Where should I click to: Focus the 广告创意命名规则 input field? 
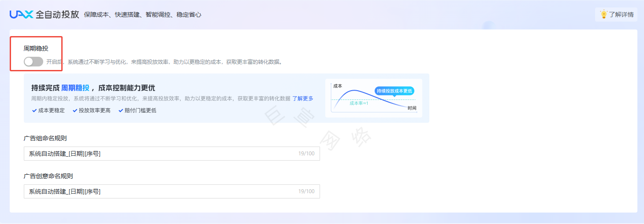pos(172,191)
